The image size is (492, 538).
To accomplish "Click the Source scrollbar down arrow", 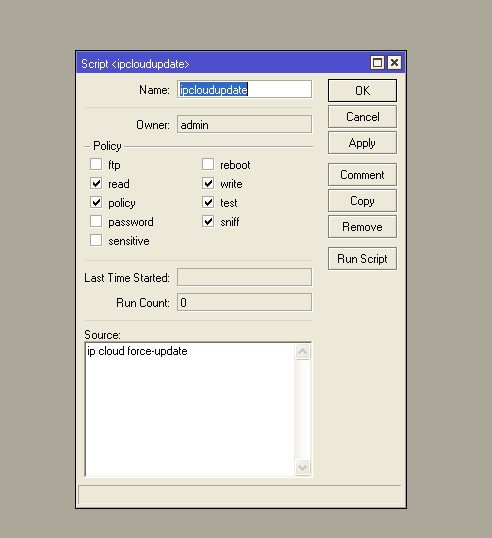I will pos(302,467).
